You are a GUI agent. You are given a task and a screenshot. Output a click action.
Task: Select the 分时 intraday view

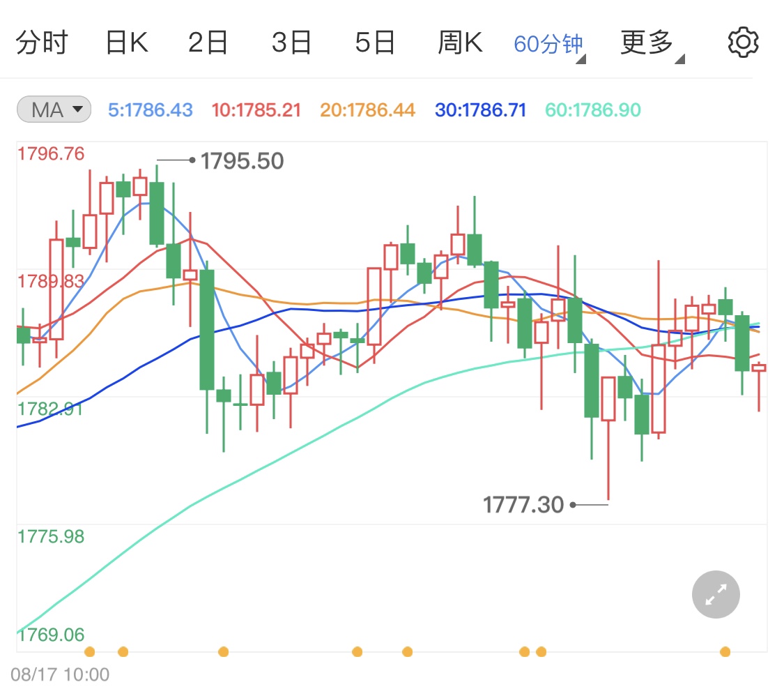point(42,40)
